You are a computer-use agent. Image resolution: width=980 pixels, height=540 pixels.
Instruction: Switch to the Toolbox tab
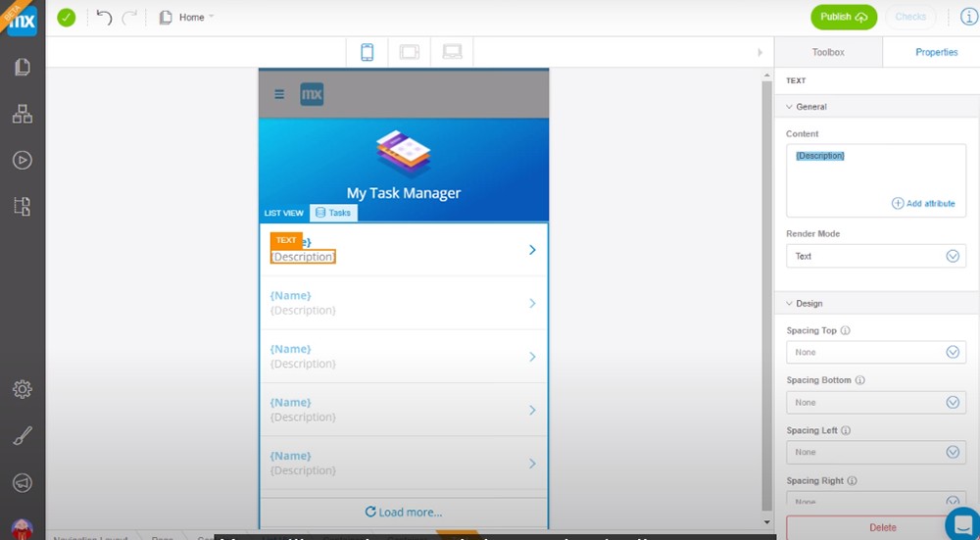(x=828, y=52)
